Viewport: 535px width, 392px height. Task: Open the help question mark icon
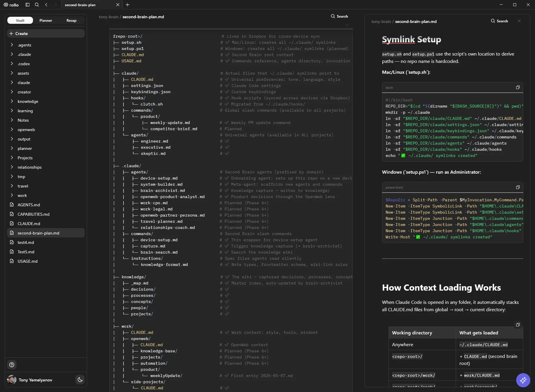[x=12, y=365]
